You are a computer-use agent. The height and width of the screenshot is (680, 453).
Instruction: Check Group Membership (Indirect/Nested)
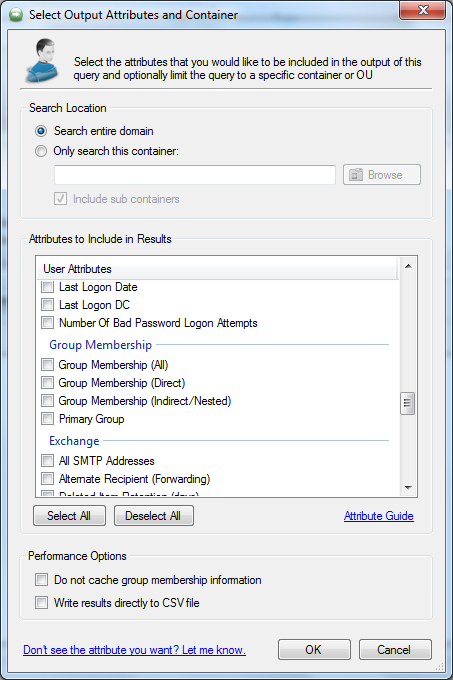point(48,401)
